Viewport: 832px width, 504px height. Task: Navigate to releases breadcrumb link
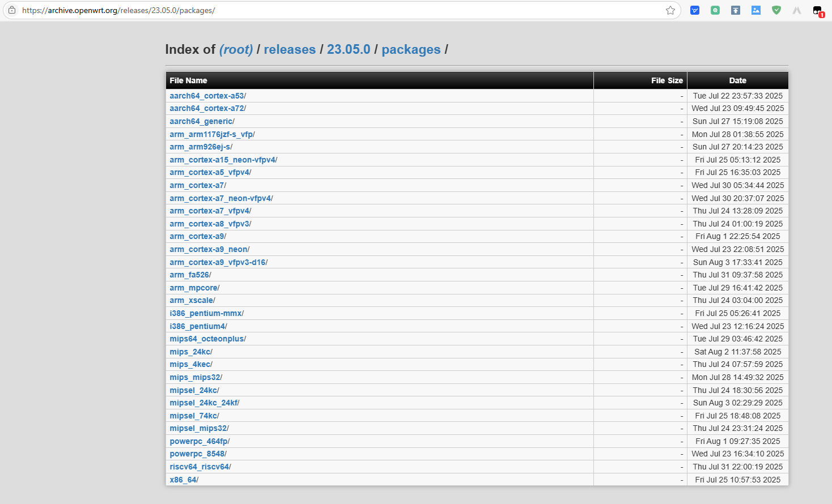tap(290, 50)
